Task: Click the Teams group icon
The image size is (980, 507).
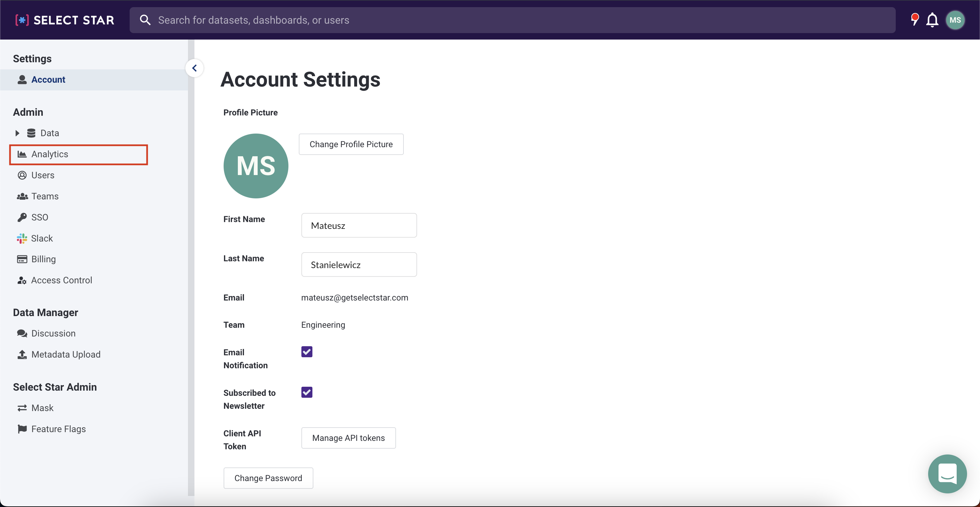Action: (x=22, y=196)
